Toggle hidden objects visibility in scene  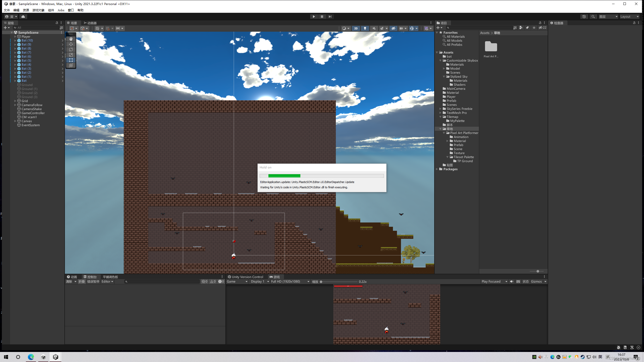tap(393, 28)
